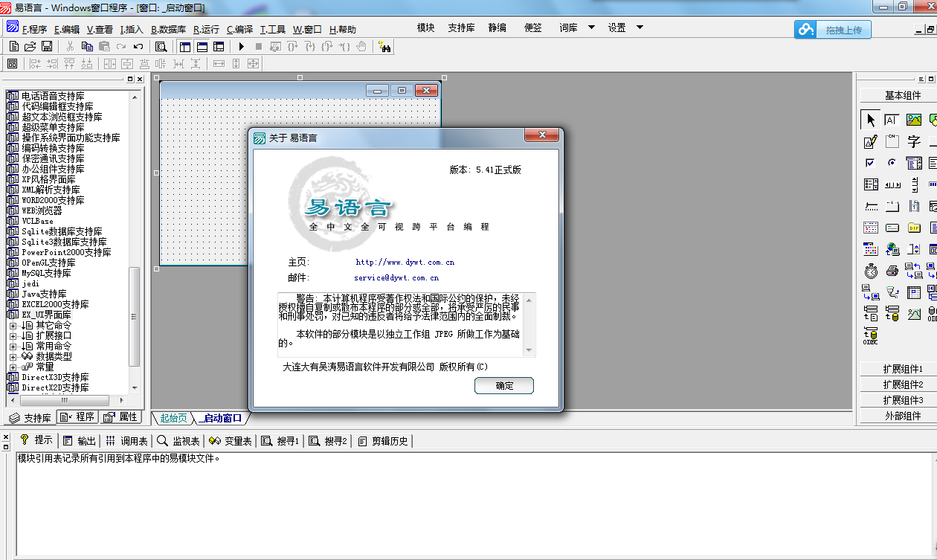Image resolution: width=937 pixels, height=560 pixels.
Task: Click the 便签 top bar item
Action: (x=533, y=28)
